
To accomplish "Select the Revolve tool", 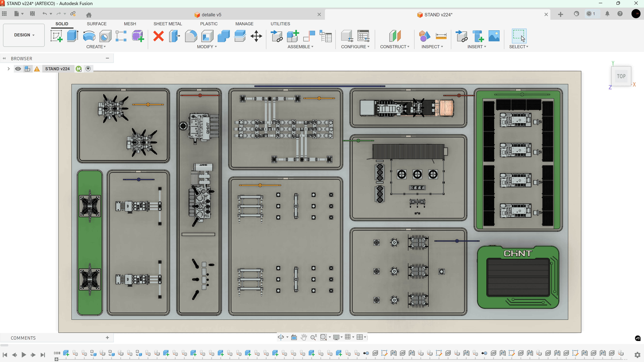I will 89,36.
